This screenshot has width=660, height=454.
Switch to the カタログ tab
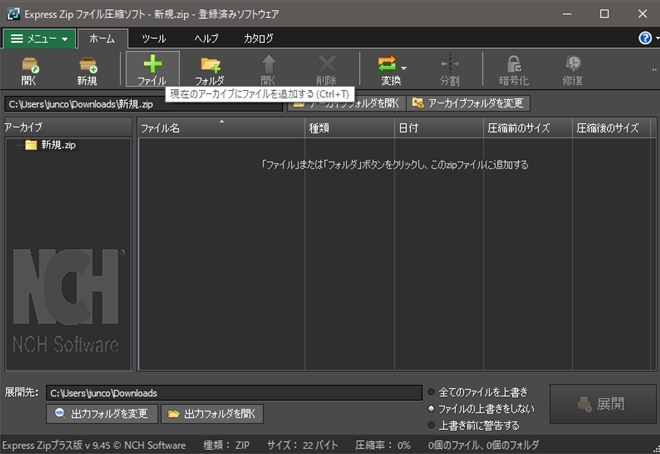[x=258, y=39]
